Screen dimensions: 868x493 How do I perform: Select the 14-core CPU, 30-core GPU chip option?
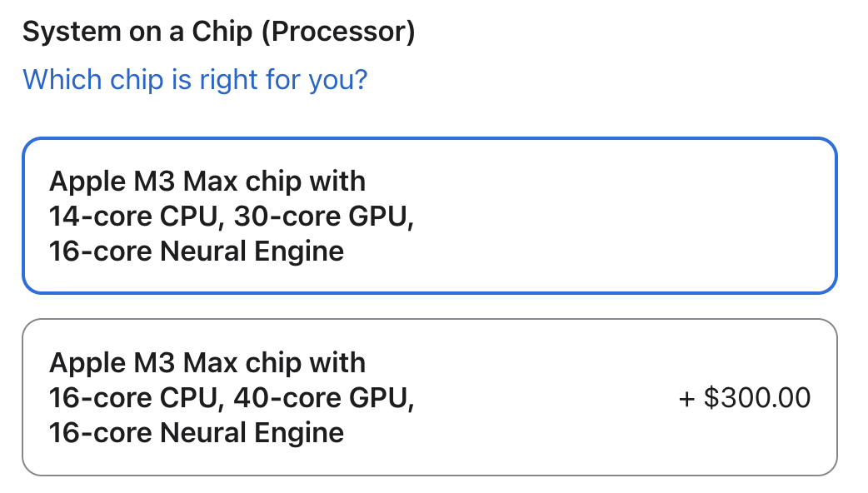click(x=429, y=216)
